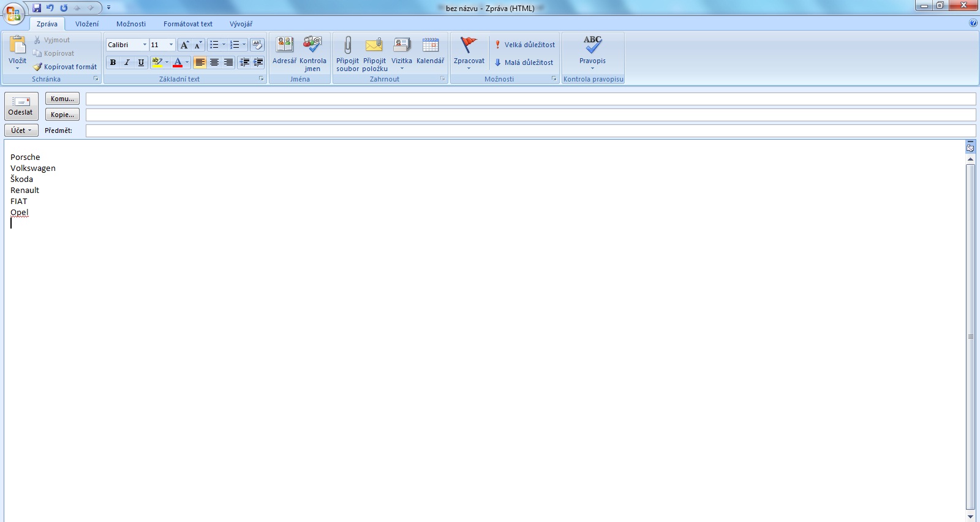The width and height of the screenshot is (980, 522).
Task: Open the Calibri font name dropdown
Action: (145, 45)
